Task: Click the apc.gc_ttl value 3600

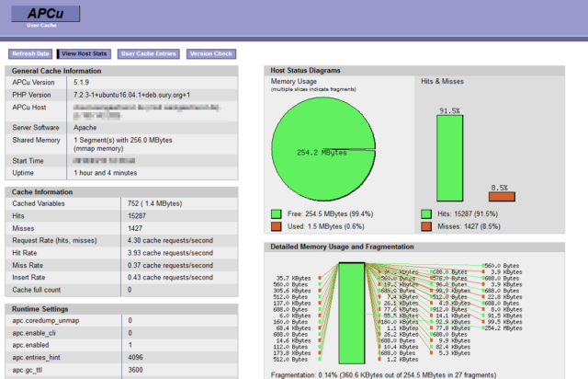Action: click(x=135, y=370)
